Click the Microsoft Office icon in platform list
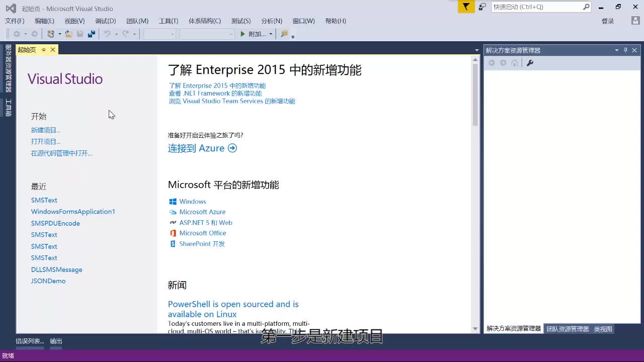 click(x=173, y=233)
